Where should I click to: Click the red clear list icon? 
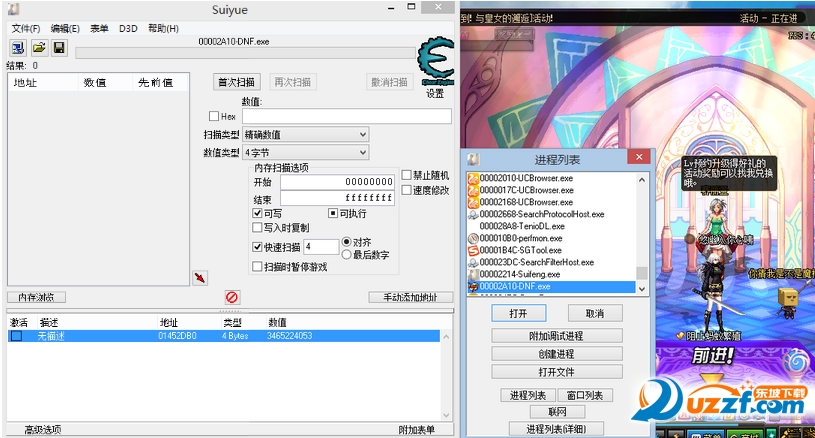[232, 297]
